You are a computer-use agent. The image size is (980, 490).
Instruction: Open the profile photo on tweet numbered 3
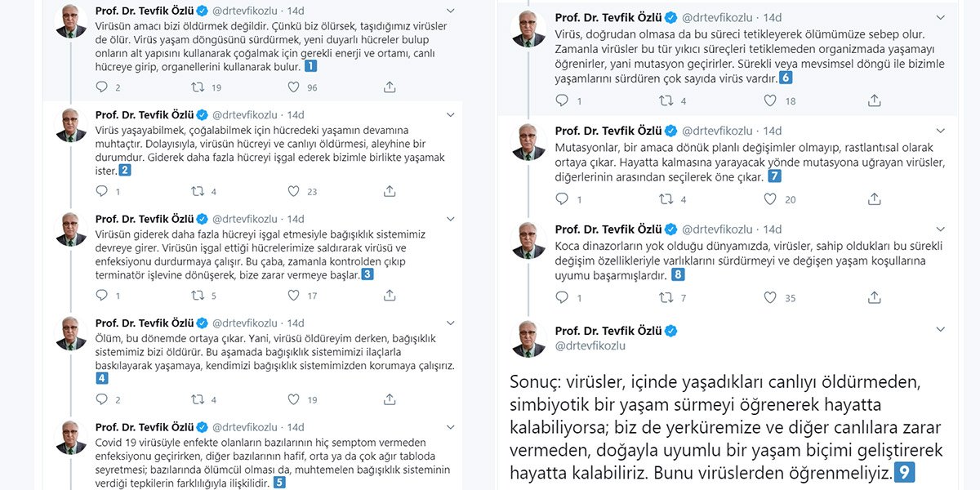(x=71, y=229)
